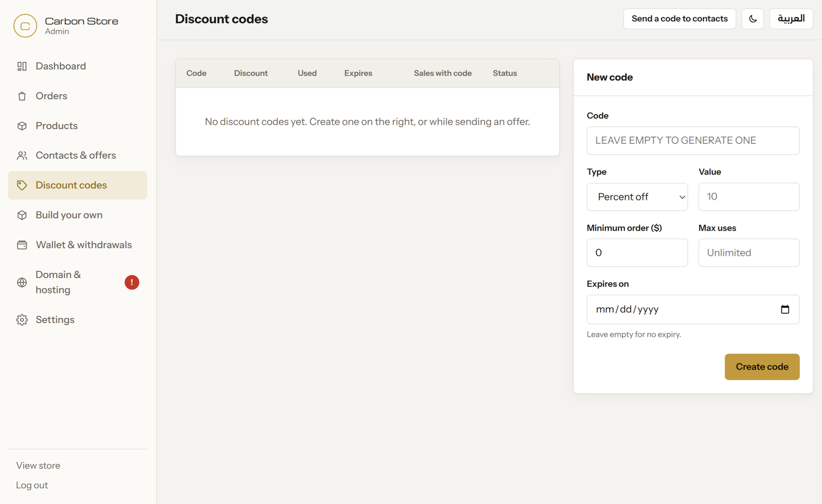Open Domain & hosting page
Viewport: 822px width, 504px height.
pos(78,283)
